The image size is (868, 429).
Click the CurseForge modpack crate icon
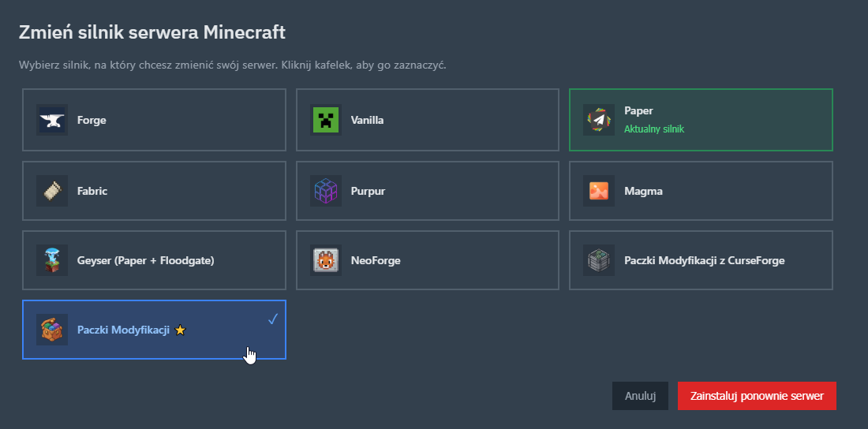[599, 260]
